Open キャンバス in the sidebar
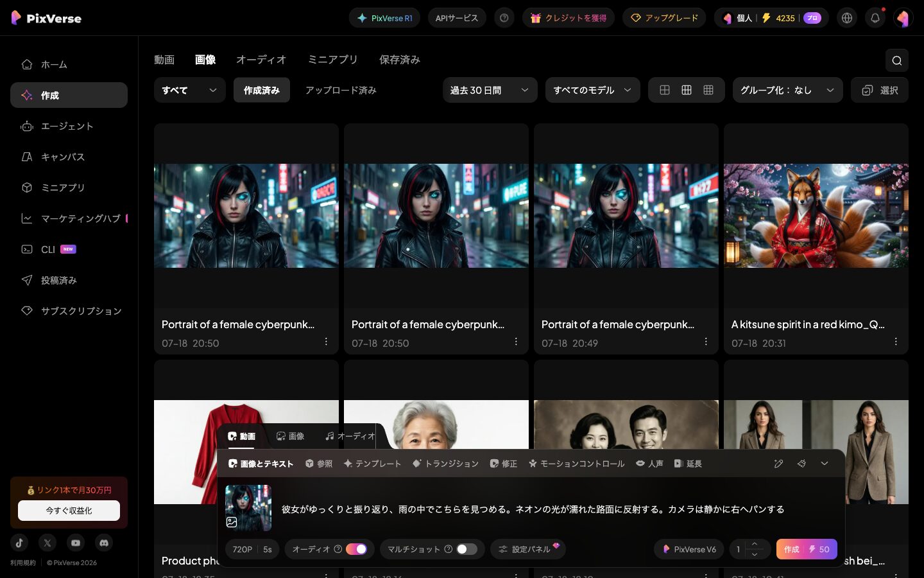The image size is (924, 578). point(69,157)
